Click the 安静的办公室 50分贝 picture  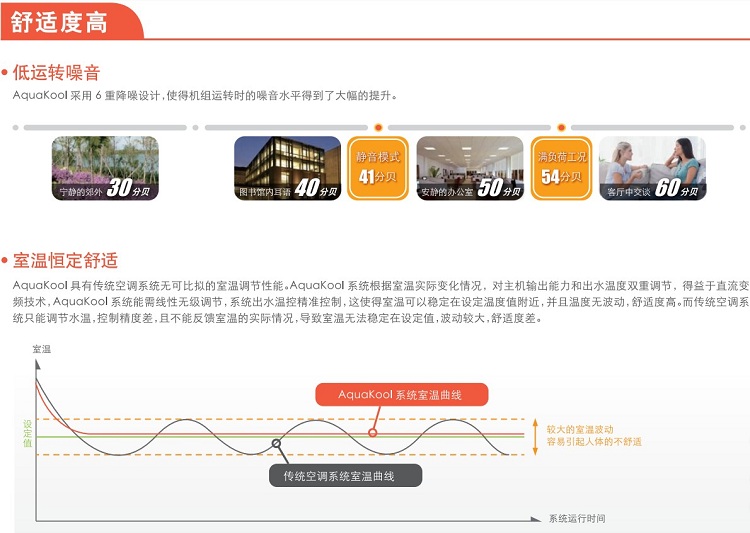(x=469, y=168)
